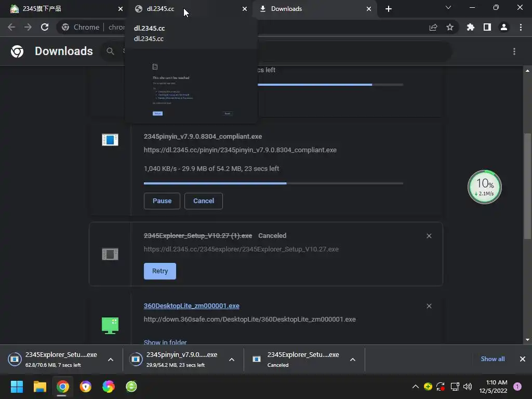The image size is (532, 399).
Task: Close the downloads shelf bar
Action: click(x=523, y=359)
